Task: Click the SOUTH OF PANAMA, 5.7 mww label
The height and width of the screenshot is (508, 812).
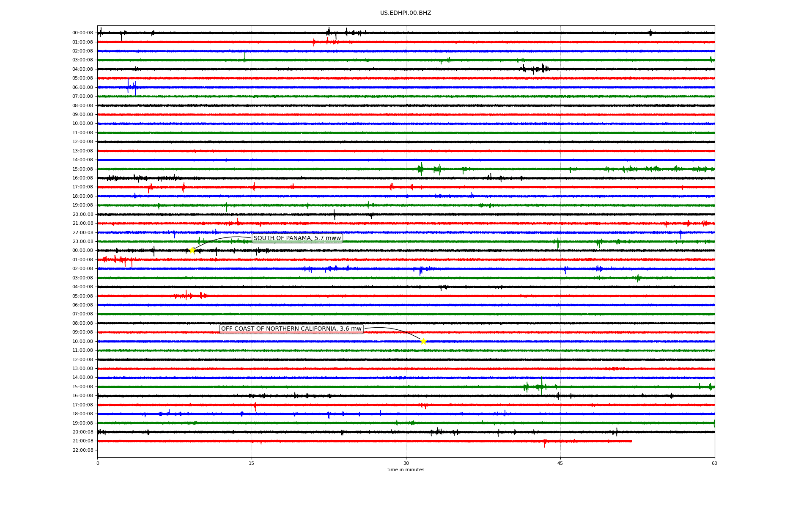Action: coord(297,238)
